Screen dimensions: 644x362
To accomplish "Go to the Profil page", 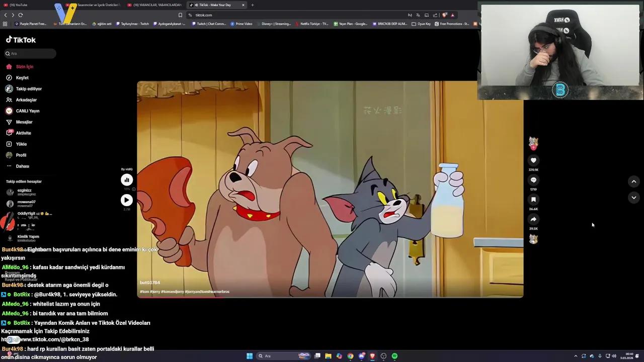I will [x=16, y=155].
